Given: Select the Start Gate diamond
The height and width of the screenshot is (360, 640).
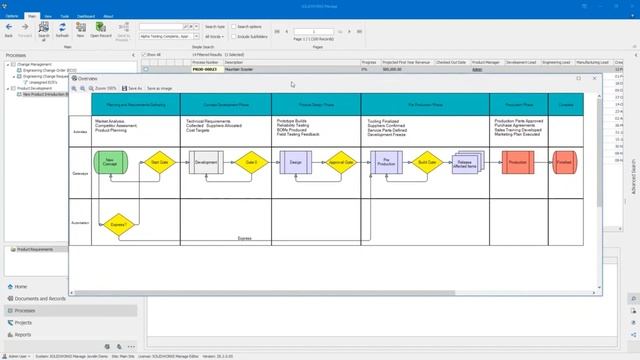Looking at the screenshot, I should click(x=160, y=162).
